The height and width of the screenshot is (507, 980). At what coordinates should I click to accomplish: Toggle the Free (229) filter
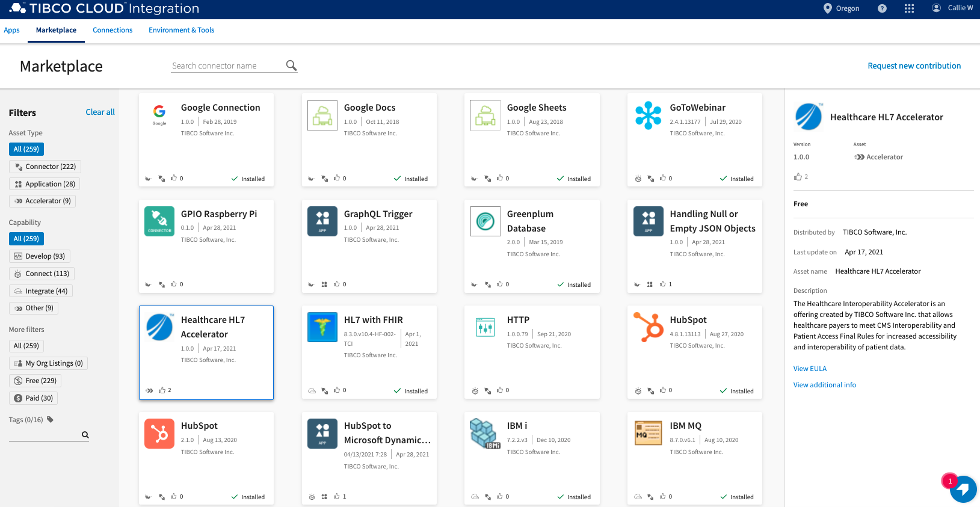(x=35, y=381)
